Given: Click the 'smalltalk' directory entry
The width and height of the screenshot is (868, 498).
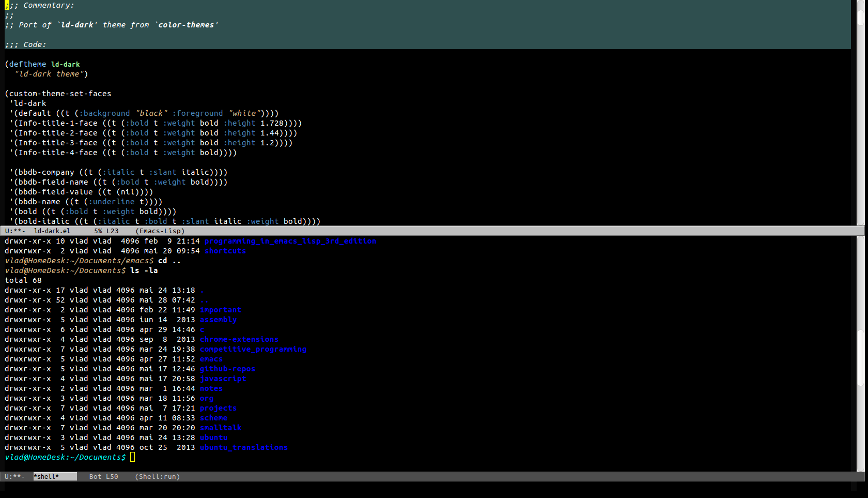Looking at the screenshot, I should [221, 428].
